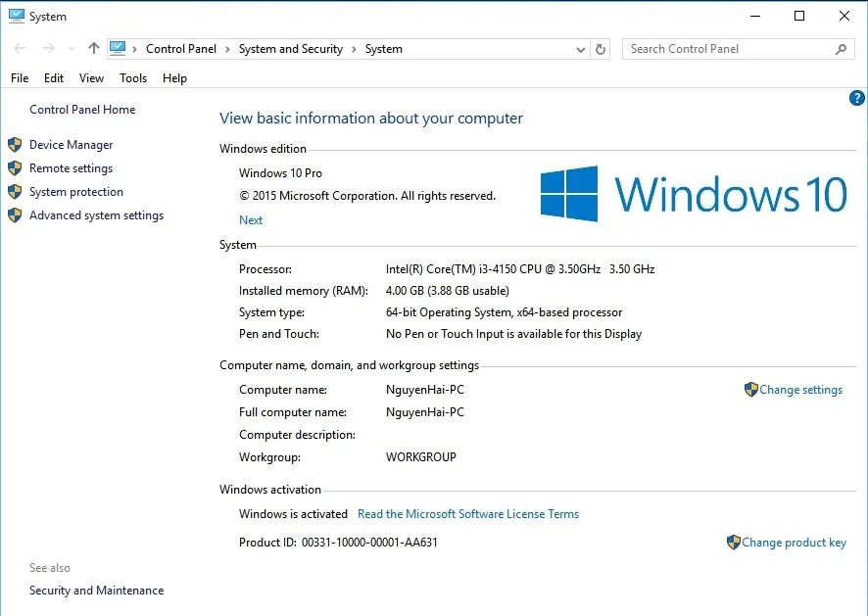Screen dimensions: 868x616
Task: Click the shield icon beside Remote settings
Action: 15,168
